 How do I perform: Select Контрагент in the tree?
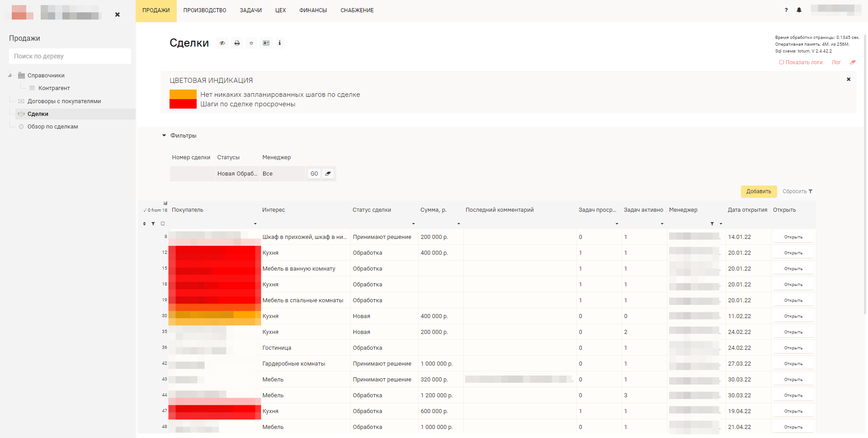(x=54, y=88)
